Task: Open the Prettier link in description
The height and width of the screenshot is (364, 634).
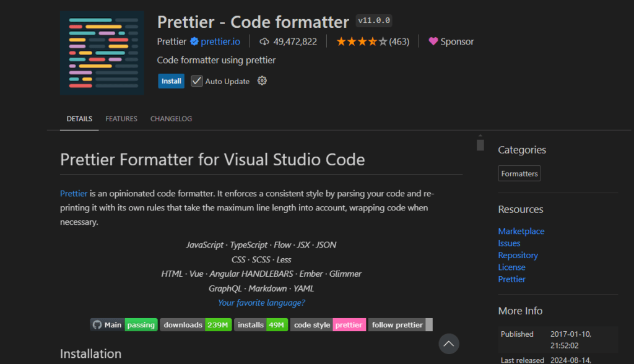Action: click(74, 193)
